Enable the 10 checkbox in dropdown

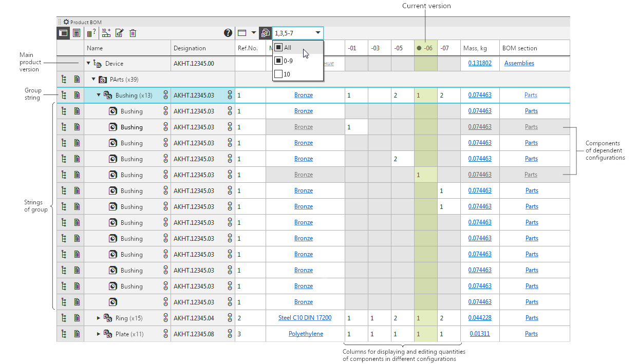[278, 74]
